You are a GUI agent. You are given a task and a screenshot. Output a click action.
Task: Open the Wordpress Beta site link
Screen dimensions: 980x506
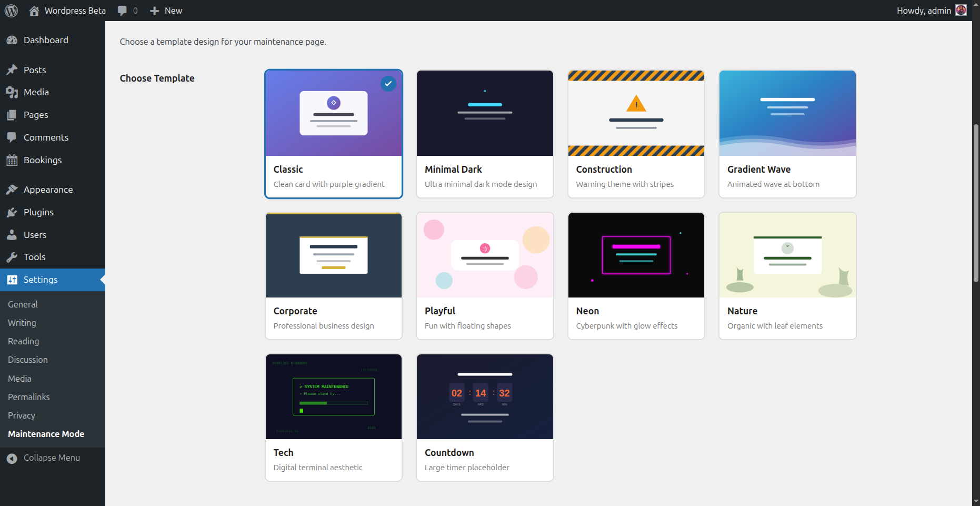75,11
